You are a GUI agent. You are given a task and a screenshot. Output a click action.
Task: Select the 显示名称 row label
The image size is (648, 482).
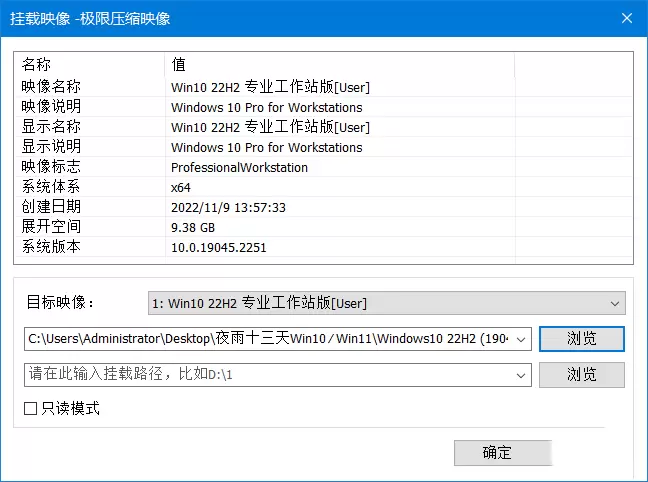click(x=51, y=126)
